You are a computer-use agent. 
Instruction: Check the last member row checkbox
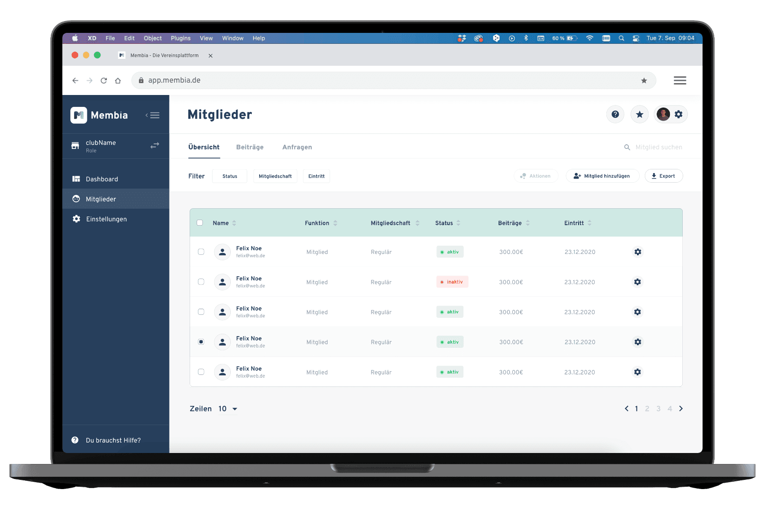201,372
